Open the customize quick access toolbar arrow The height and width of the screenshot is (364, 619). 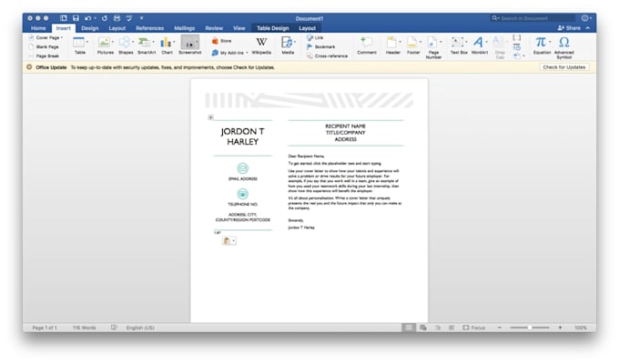pos(141,18)
